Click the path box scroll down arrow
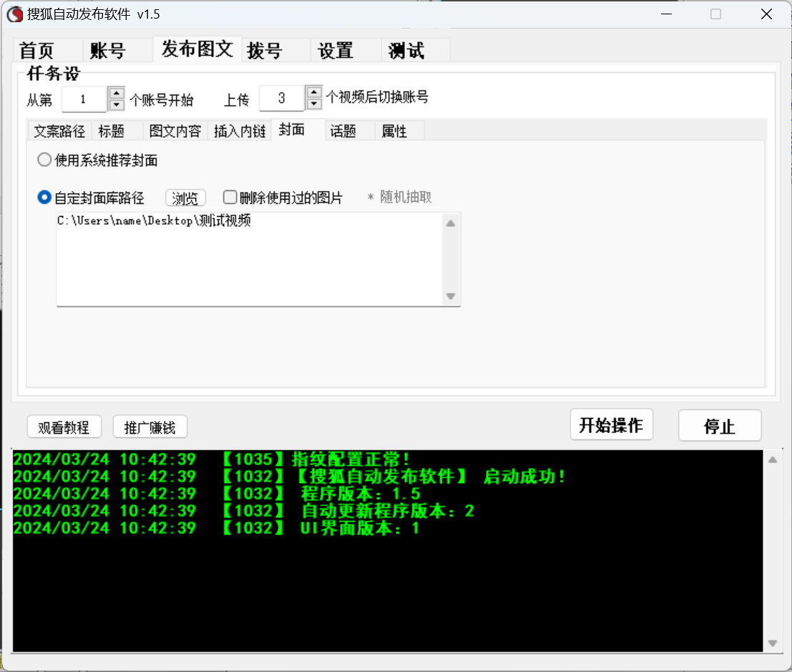This screenshot has height=672, width=792. [x=451, y=296]
